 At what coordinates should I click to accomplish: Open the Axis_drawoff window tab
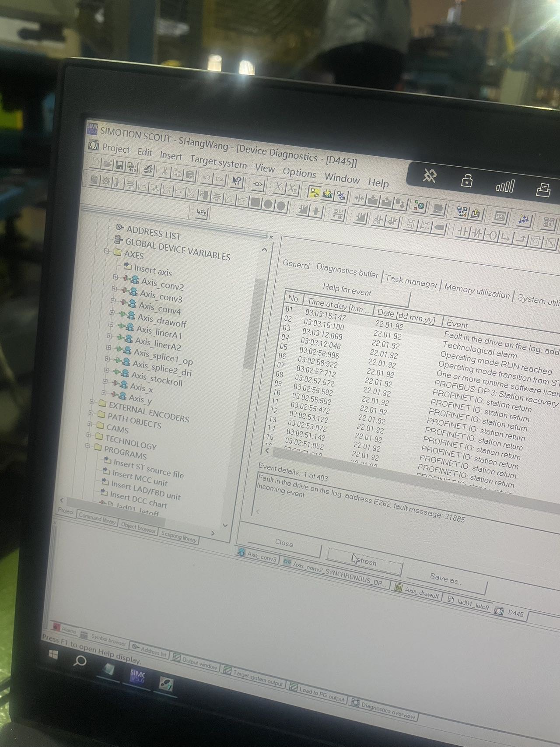(417, 591)
